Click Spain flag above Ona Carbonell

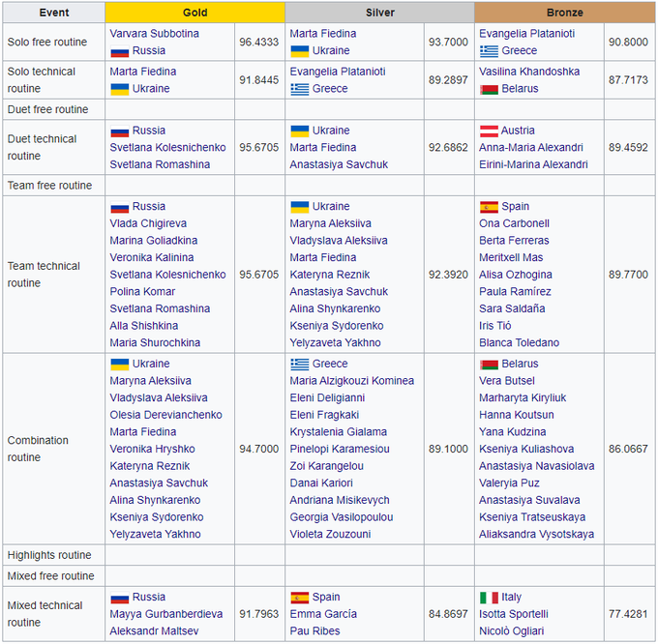(x=489, y=207)
